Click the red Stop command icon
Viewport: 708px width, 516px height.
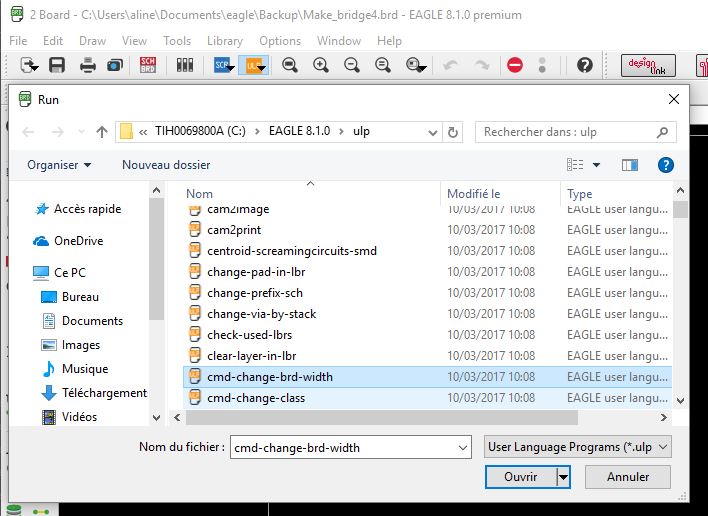[515, 65]
